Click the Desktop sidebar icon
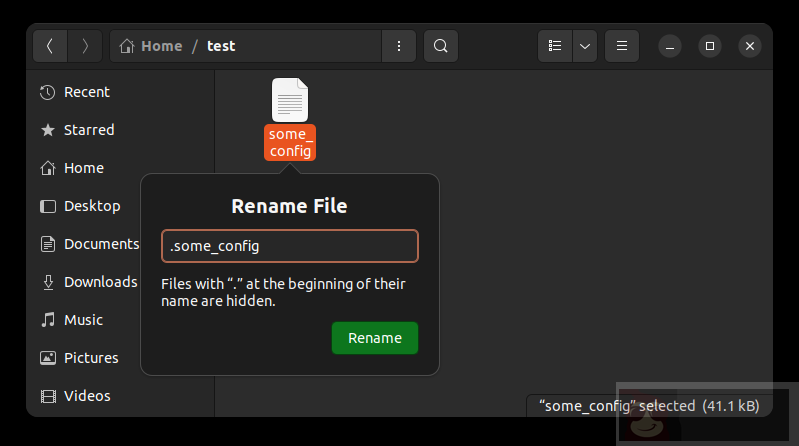Screen dimensions: 799x446 47,206
